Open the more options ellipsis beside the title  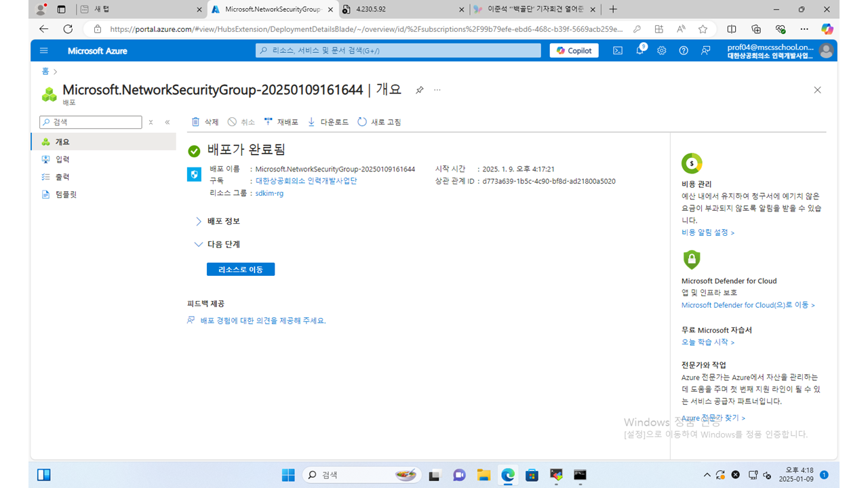pos(437,90)
